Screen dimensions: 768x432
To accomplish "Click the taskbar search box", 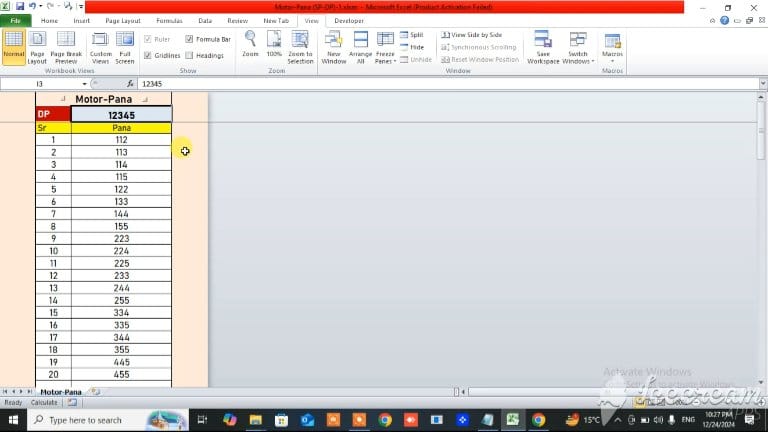I will (x=108, y=420).
